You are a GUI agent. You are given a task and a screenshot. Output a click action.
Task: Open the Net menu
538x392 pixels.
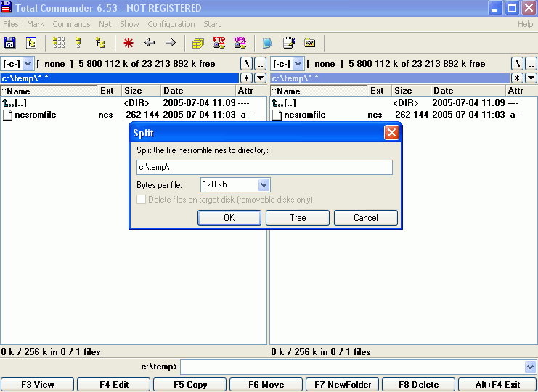tap(105, 24)
